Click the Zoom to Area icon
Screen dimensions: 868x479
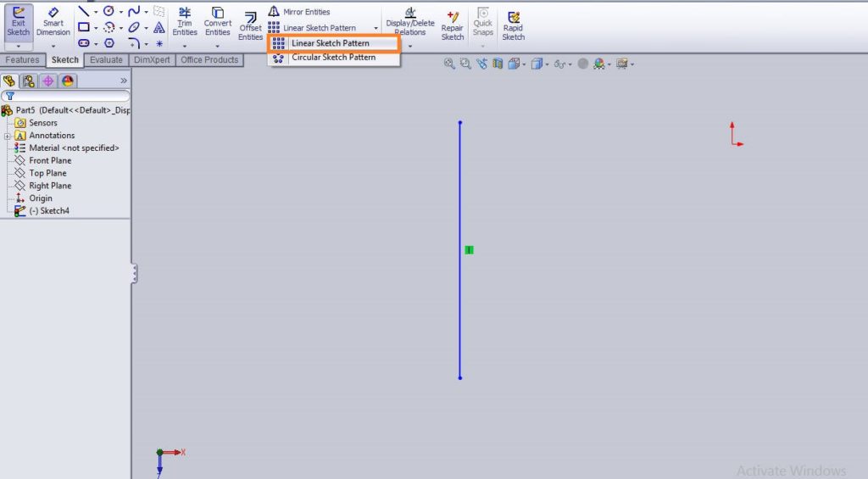pyautogui.click(x=465, y=64)
